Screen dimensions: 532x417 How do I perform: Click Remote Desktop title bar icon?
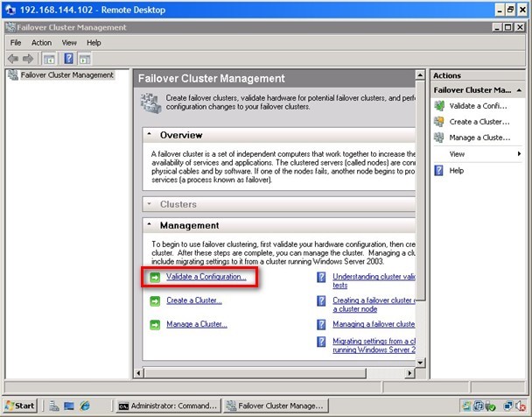10,10
